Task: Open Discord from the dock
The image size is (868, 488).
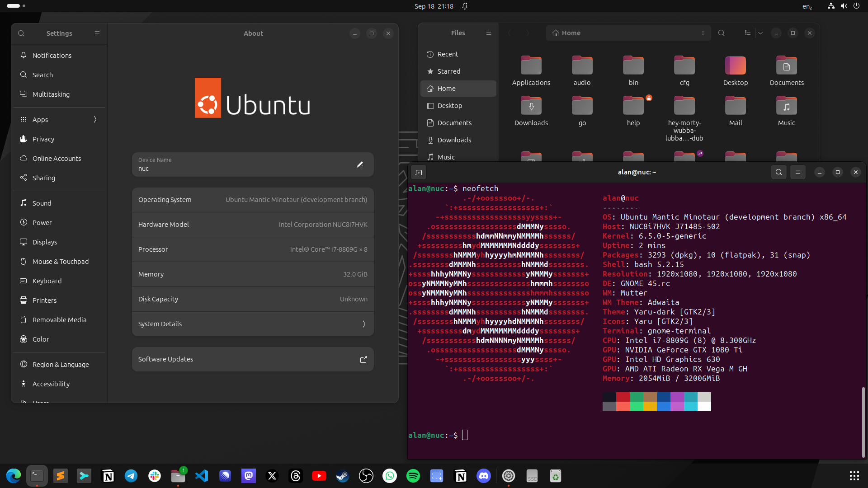Action: pos(484,476)
